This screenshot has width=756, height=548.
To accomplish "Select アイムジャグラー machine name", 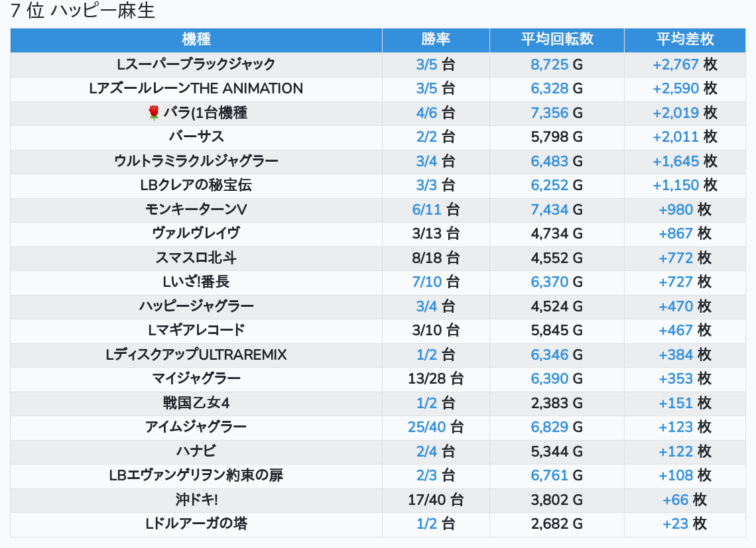I will 196,427.
